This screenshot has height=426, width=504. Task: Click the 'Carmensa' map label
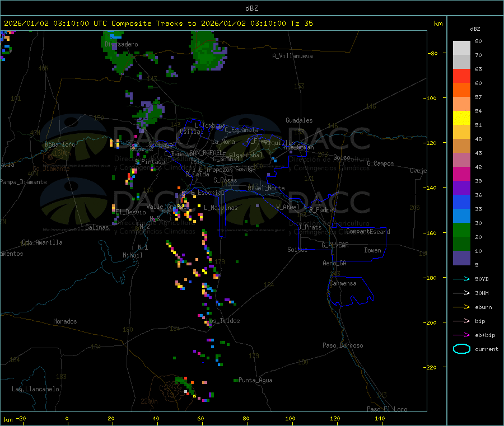coord(343,283)
